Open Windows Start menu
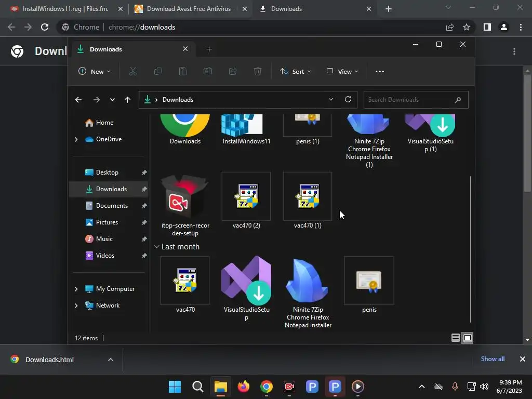Screen dimensions: 532x399 tap(175, 387)
